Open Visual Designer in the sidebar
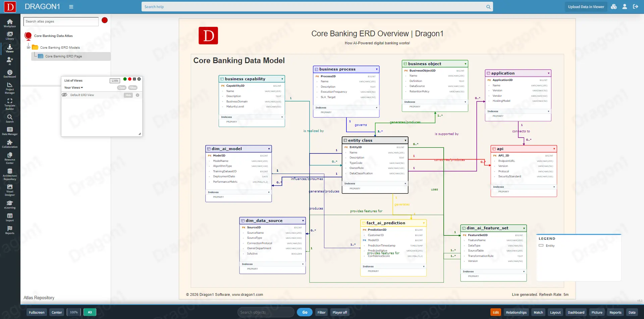The height and width of the screenshot is (319, 644). (10, 190)
